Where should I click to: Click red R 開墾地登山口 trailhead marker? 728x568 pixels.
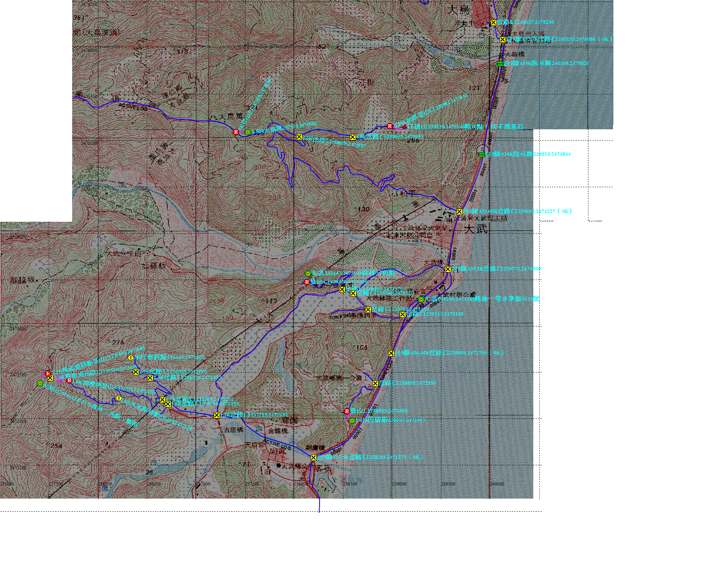pos(69,381)
